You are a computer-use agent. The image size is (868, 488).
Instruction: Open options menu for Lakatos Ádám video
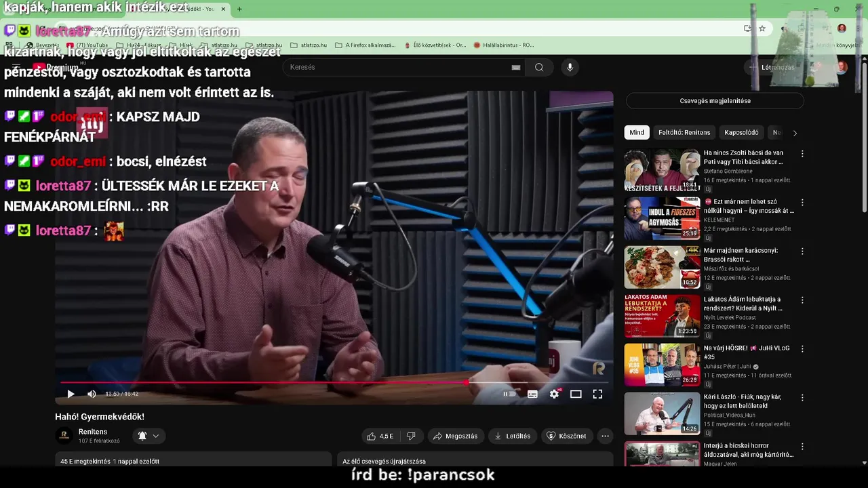pyautogui.click(x=802, y=300)
